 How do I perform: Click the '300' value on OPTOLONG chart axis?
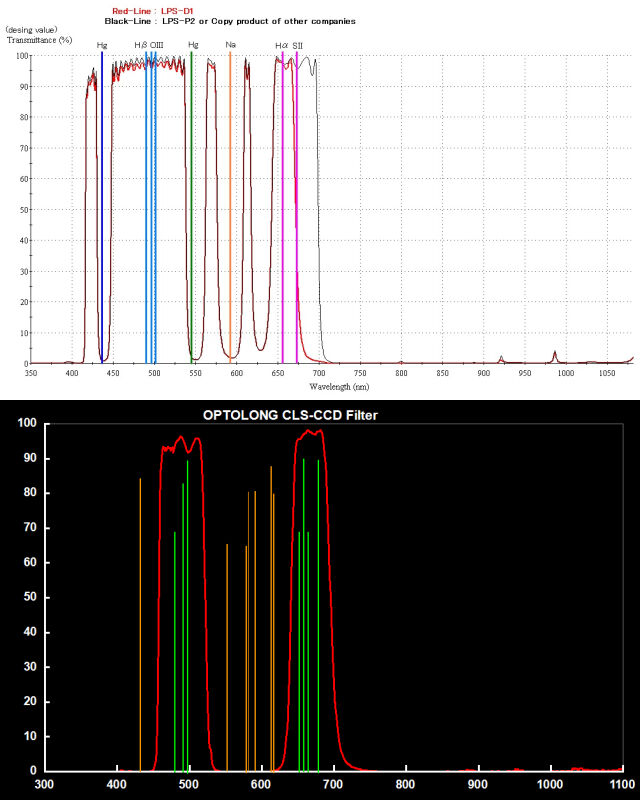click(45, 784)
